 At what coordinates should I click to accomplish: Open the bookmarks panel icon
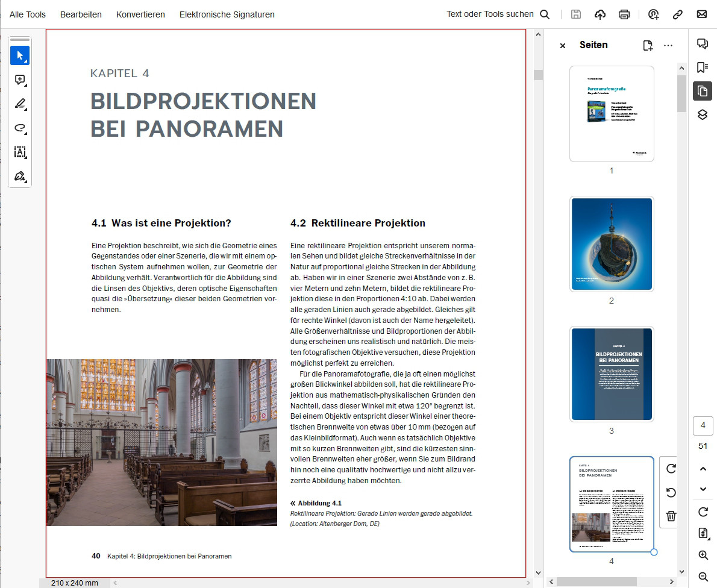[x=703, y=67]
